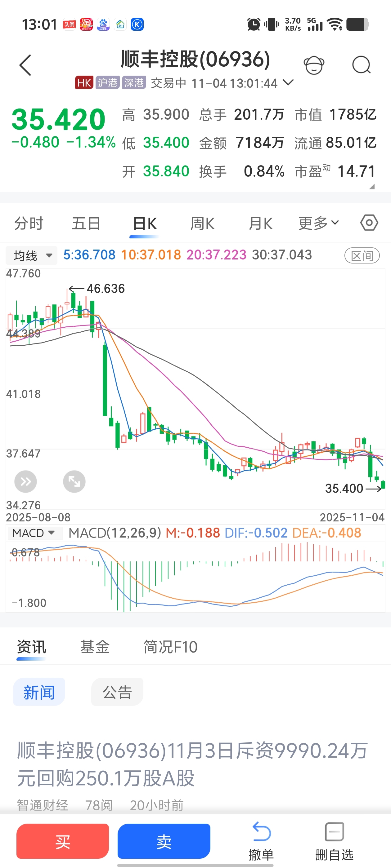The width and height of the screenshot is (391, 868).
Task: Tap the battery status icon
Action: 358,24
